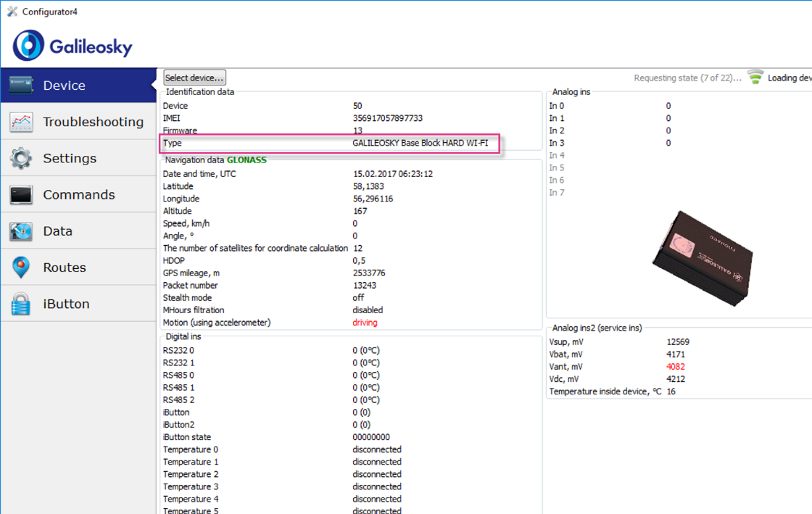The height and width of the screenshot is (514, 812).
Task: Select the Vsup value 12569
Action: [678, 341]
